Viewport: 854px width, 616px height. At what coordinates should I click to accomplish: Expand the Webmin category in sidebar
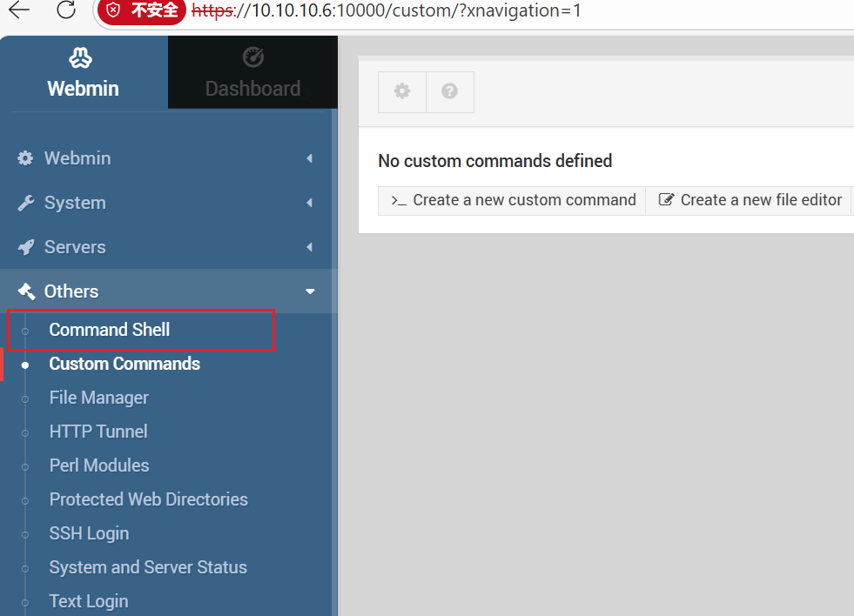coord(165,158)
